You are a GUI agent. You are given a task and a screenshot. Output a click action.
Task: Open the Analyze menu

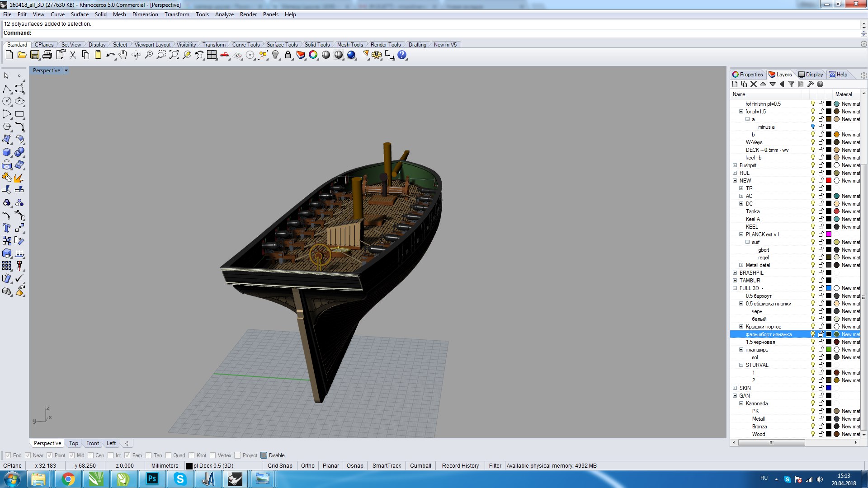tap(224, 14)
